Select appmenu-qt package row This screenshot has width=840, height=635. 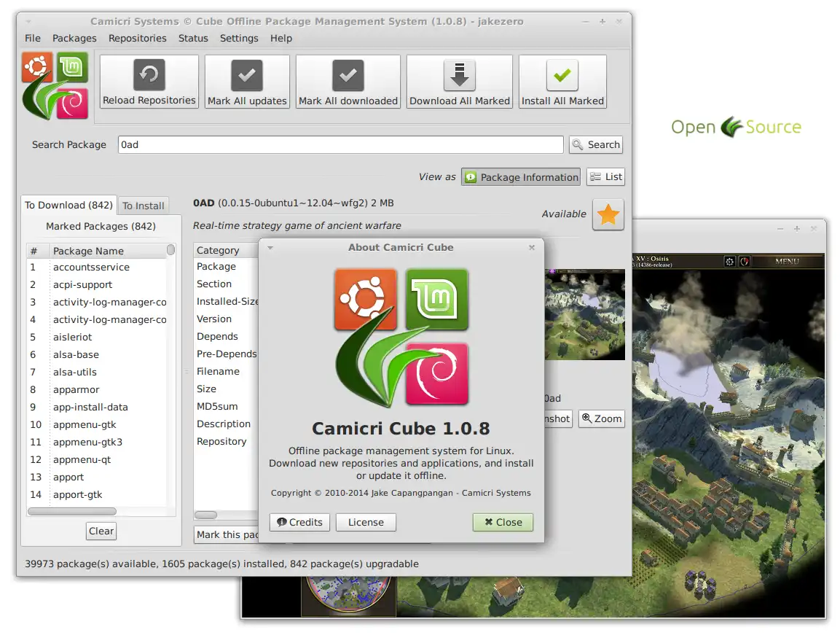pos(97,459)
